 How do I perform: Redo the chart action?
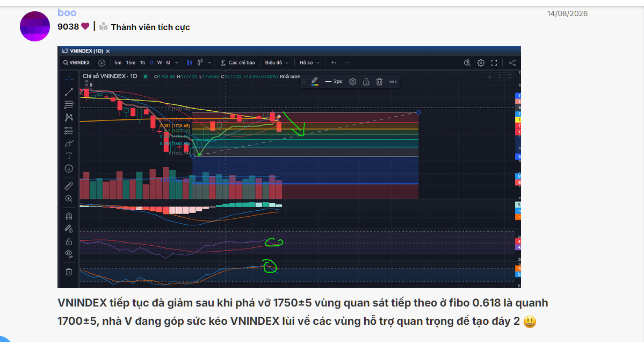pyautogui.click(x=347, y=63)
